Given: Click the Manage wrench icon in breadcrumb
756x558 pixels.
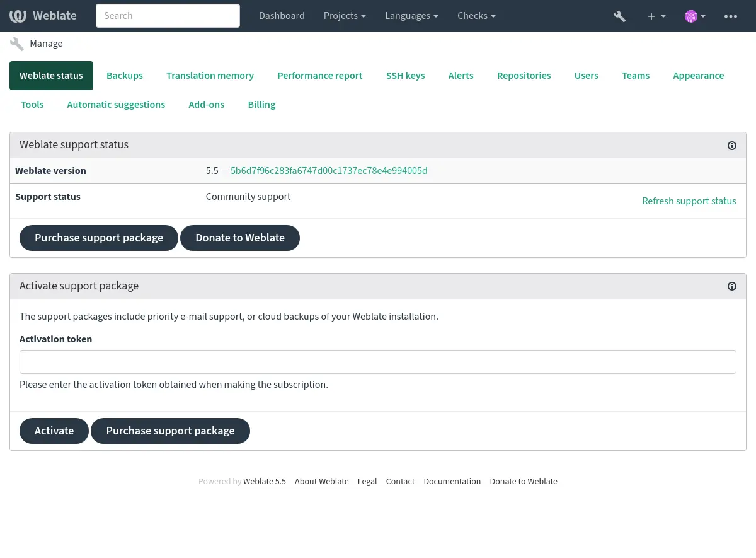Looking at the screenshot, I should pos(17,44).
